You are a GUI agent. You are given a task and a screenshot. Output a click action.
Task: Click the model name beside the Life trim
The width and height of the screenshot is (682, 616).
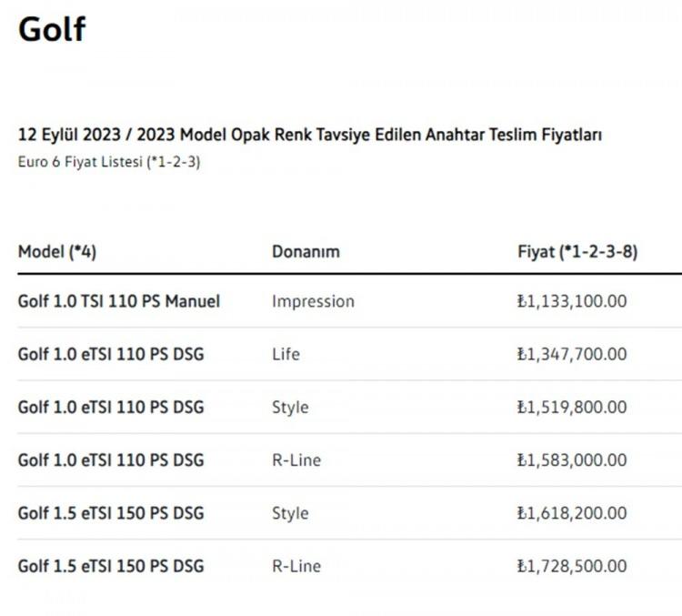111,354
